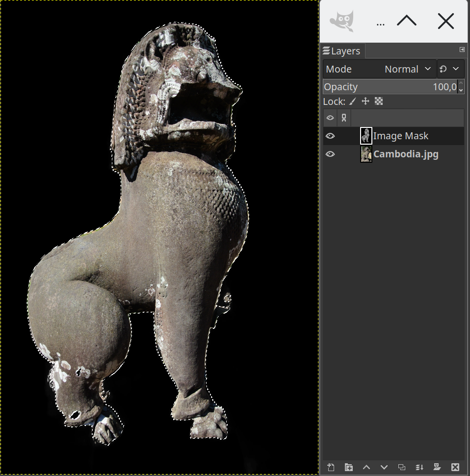
Task: Lower the selected layer one step
Action: coord(384,467)
